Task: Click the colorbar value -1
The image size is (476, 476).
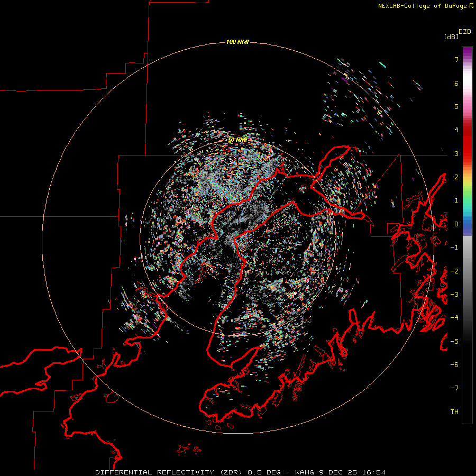Action: 454,248
